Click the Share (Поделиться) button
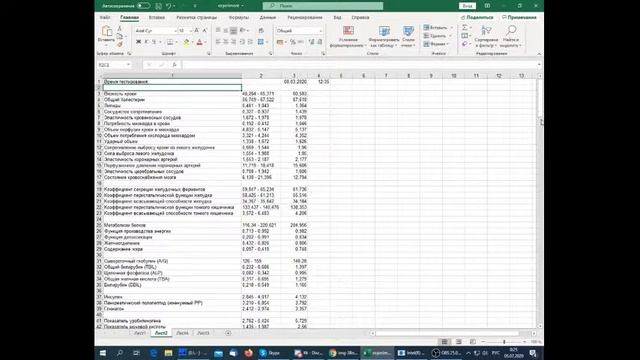 (x=477, y=18)
